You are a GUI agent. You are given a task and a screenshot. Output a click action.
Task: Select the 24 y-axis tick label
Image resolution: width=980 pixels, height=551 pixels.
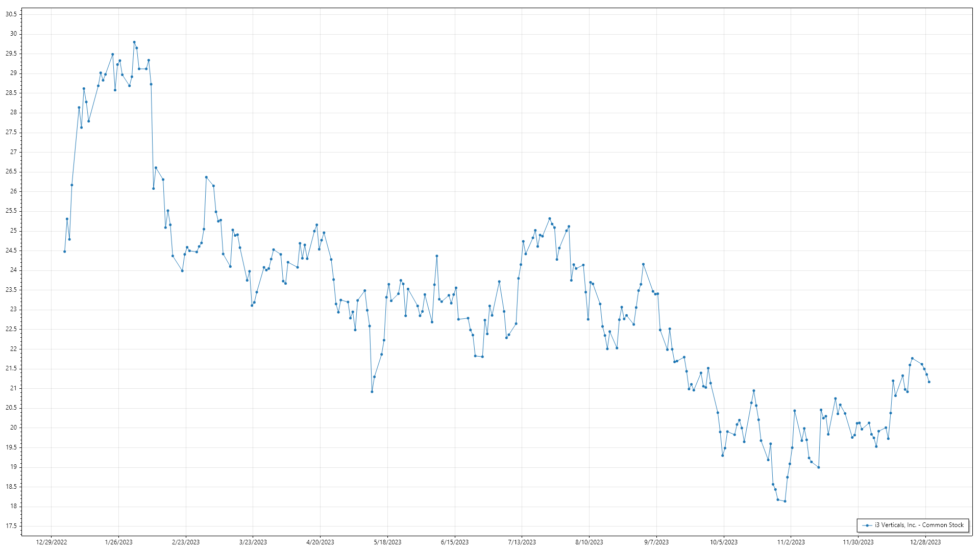(x=13, y=270)
